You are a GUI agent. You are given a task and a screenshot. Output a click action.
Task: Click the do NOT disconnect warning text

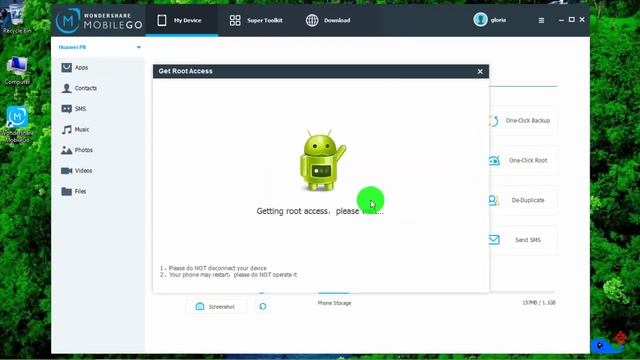pos(213,268)
